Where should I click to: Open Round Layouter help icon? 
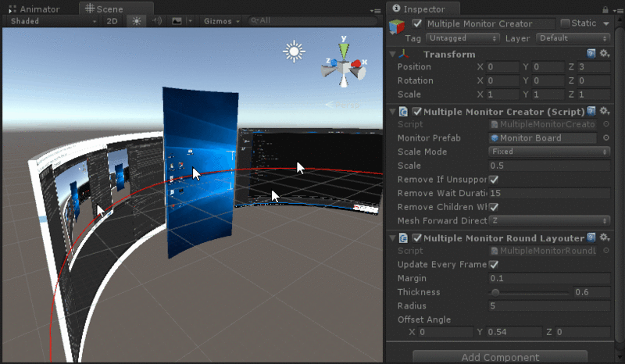(x=591, y=237)
